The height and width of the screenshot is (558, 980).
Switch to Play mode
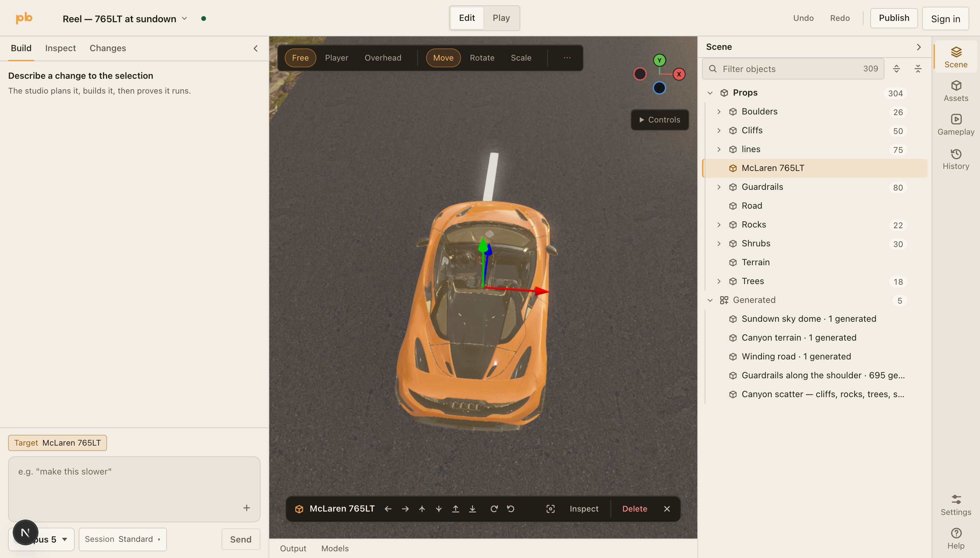[501, 18]
